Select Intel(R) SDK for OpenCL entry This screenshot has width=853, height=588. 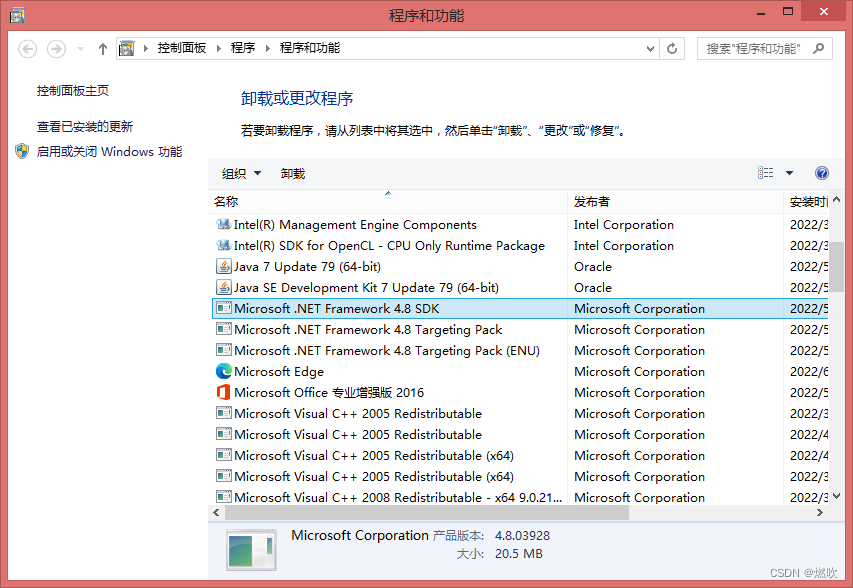click(520, 246)
